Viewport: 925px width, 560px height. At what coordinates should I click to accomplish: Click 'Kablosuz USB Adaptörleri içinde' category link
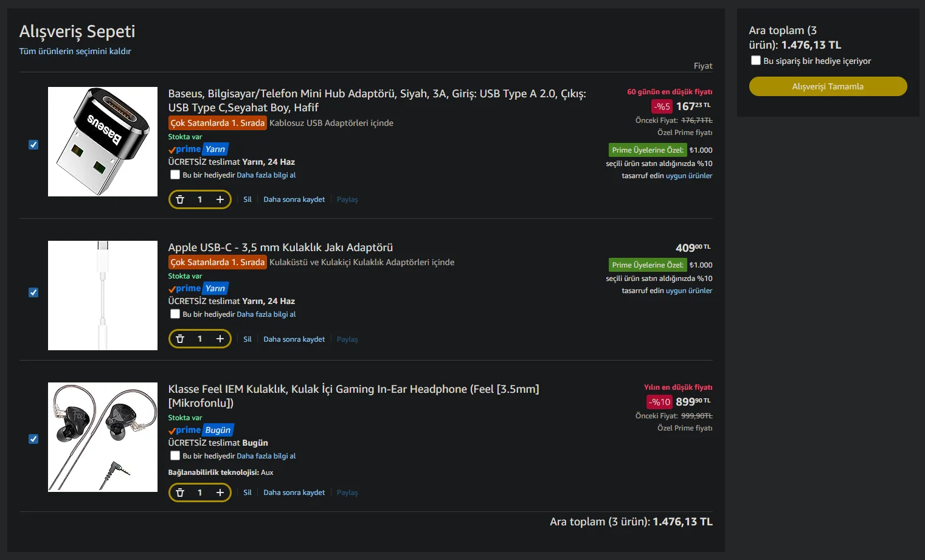point(331,123)
